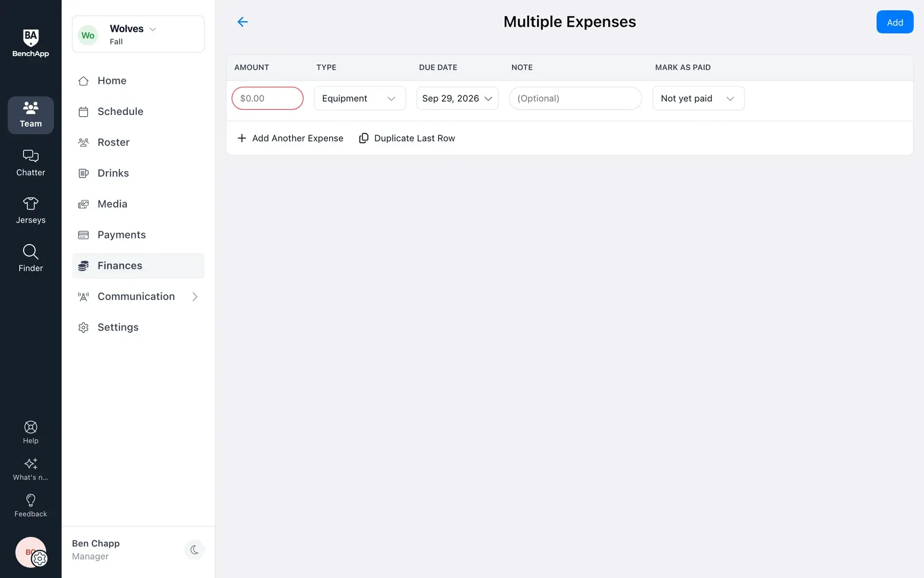The height and width of the screenshot is (578, 924).
Task: Click the blue Add button
Action: click(x=895, y=22)
